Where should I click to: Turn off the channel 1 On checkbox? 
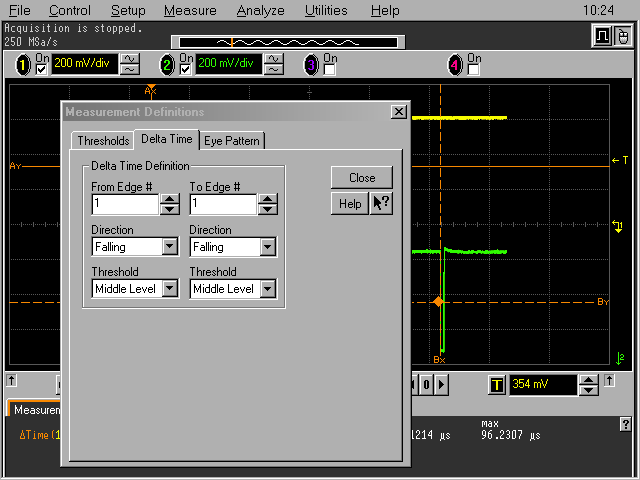[42, 70]
